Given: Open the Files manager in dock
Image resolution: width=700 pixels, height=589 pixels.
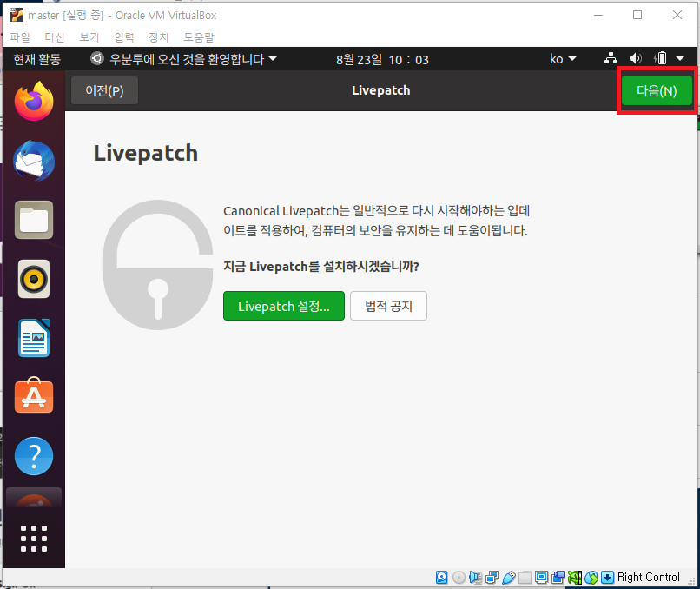Looking at the screenshot, I should (34, 220).
